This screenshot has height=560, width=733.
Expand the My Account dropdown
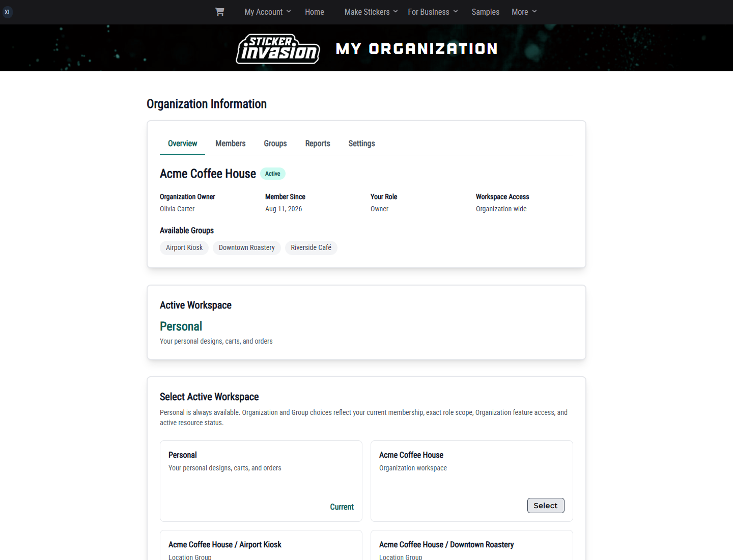tap(268, 12)
